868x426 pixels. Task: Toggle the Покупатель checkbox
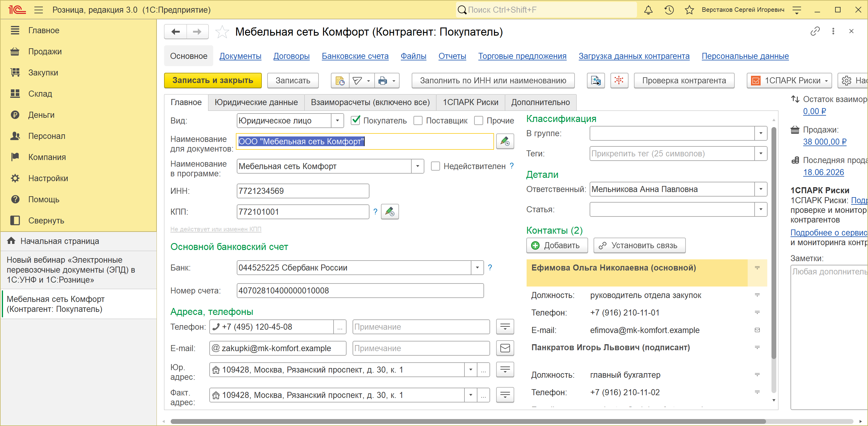[356, 120]
